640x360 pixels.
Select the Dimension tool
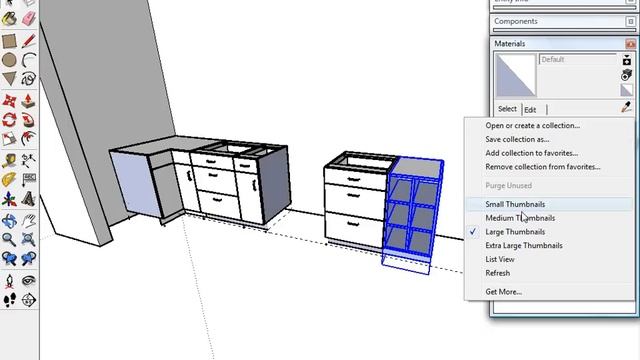coord(28,161)
